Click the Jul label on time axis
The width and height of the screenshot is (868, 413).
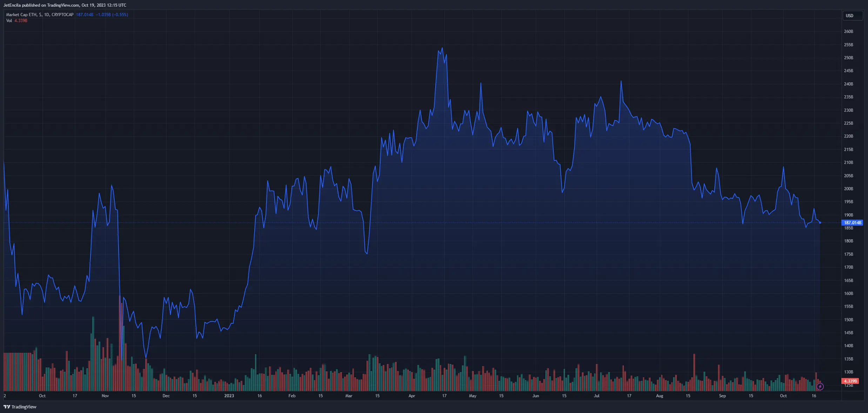597,396
